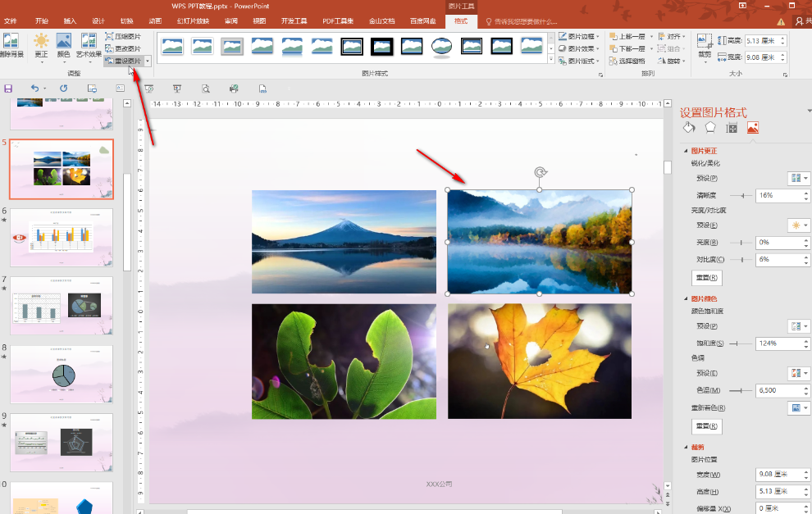Screen dimensions: 812x514
Task: Click the undo icon
Action: point(34,89)
